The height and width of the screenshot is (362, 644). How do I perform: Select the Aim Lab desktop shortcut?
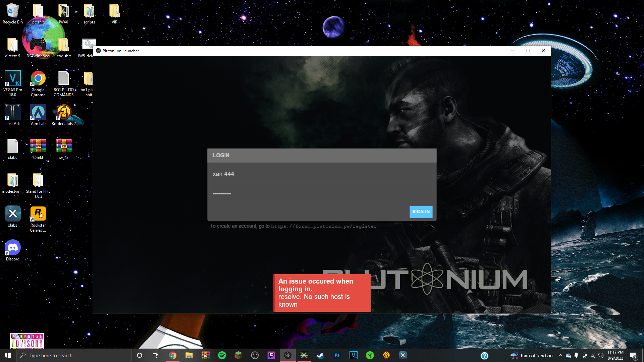(x=38, y=115)
